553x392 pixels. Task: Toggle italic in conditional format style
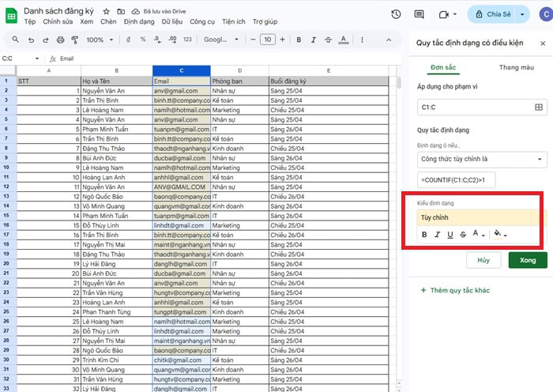pyautogui.click(x=438, y=235)
